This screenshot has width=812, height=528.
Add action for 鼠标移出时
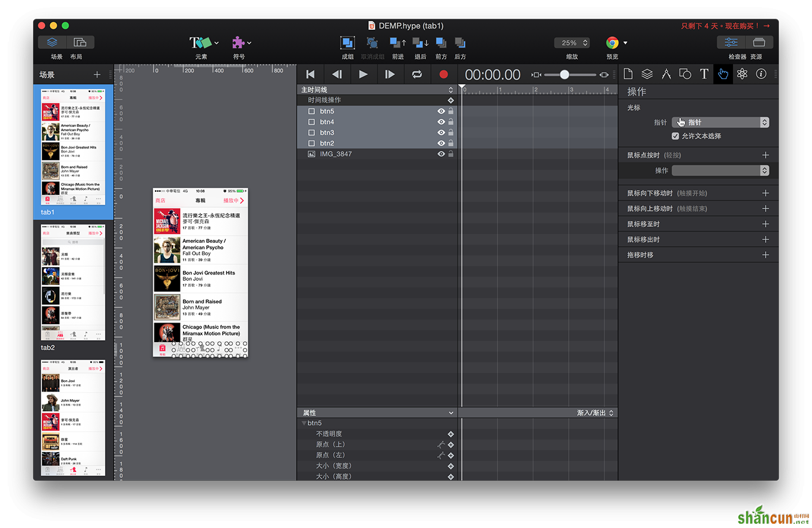point(765,239)
